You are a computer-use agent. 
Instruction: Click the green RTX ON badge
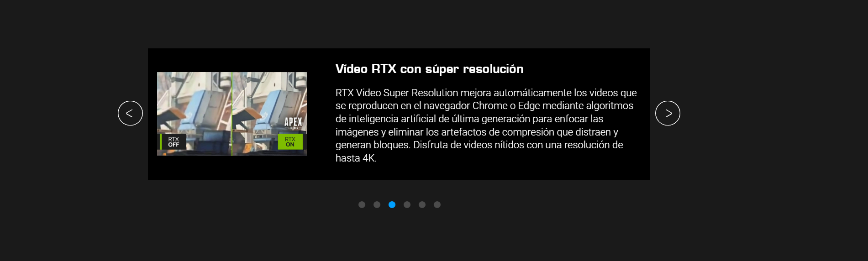coord(290,142)
